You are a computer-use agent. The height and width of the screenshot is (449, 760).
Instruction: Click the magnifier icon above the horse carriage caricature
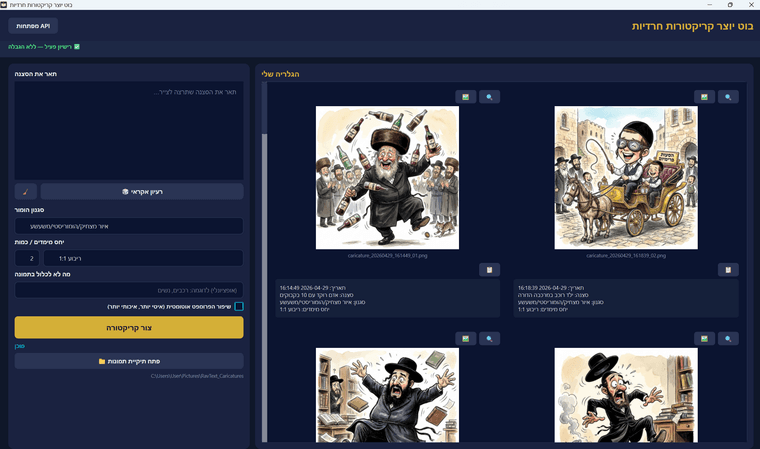click(728, 97)
